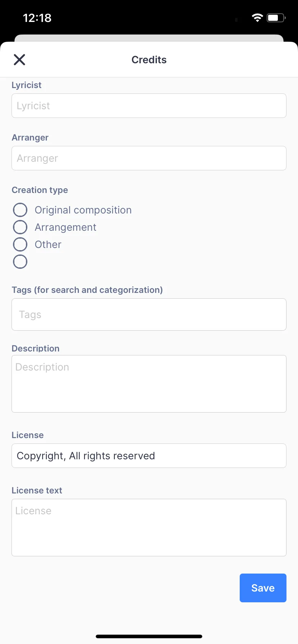
Task: Tap the 12:18 clock in status bar
Action: pyautogui.click(x=37, y=18)
